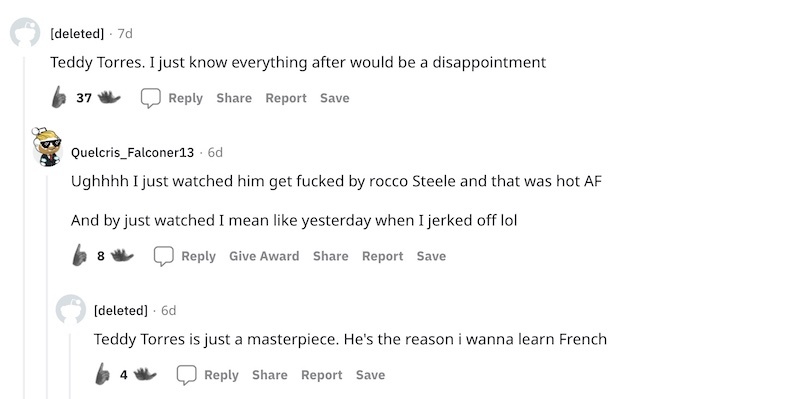Image resolution: width=800 pixels, height=399 pixels.
Task: Open Quelcris_Falconer13's avatar with sunglasses
Action: (47, 147)
